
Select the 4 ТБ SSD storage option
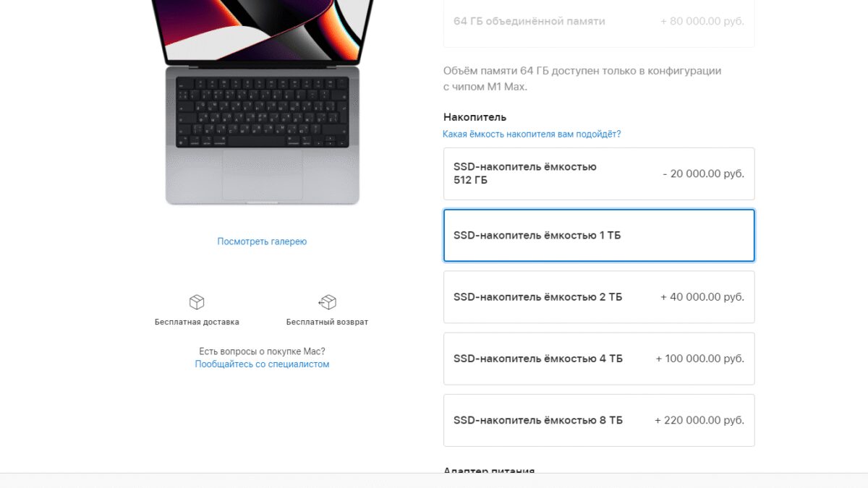[598, 359]
